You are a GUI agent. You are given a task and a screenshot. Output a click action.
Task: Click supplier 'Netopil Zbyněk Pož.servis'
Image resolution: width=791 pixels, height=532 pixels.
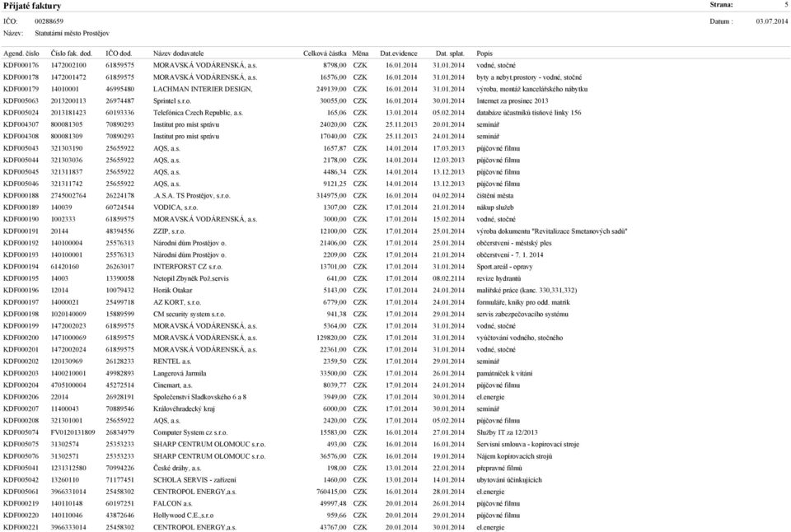(x=190, y=279)
